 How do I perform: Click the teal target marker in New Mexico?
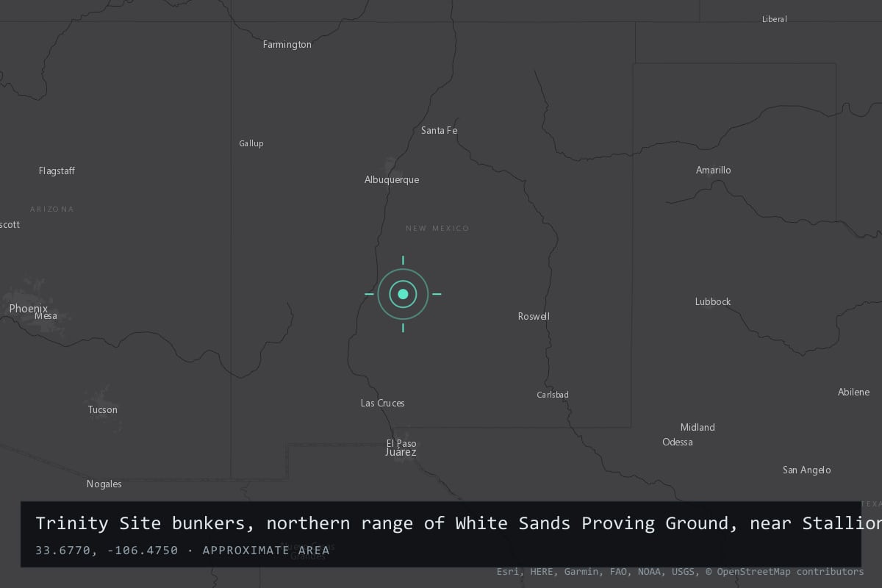coord(403,294)
